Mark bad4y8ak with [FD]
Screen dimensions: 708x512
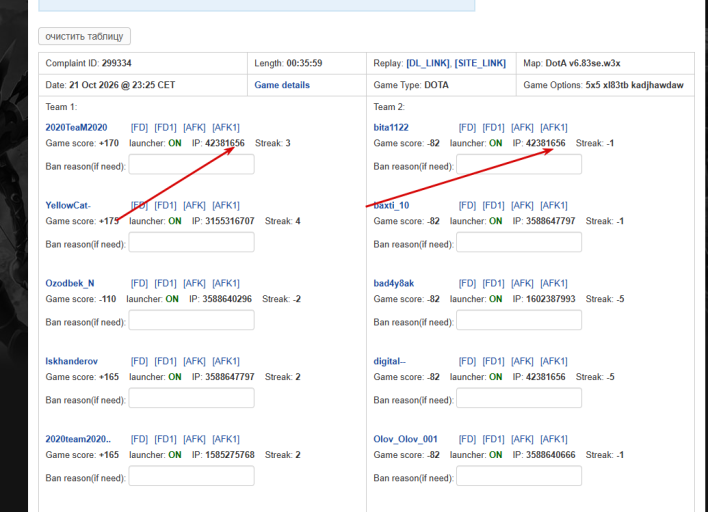pos(467,283)
